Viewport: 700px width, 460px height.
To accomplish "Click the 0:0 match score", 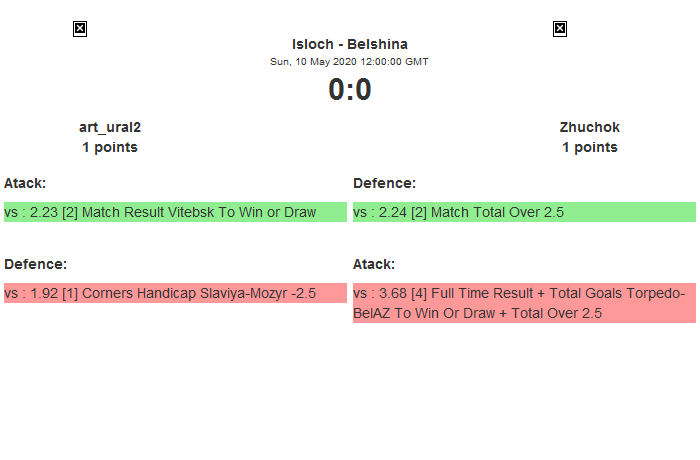I will pyautogui.click(x=349, y=90).
